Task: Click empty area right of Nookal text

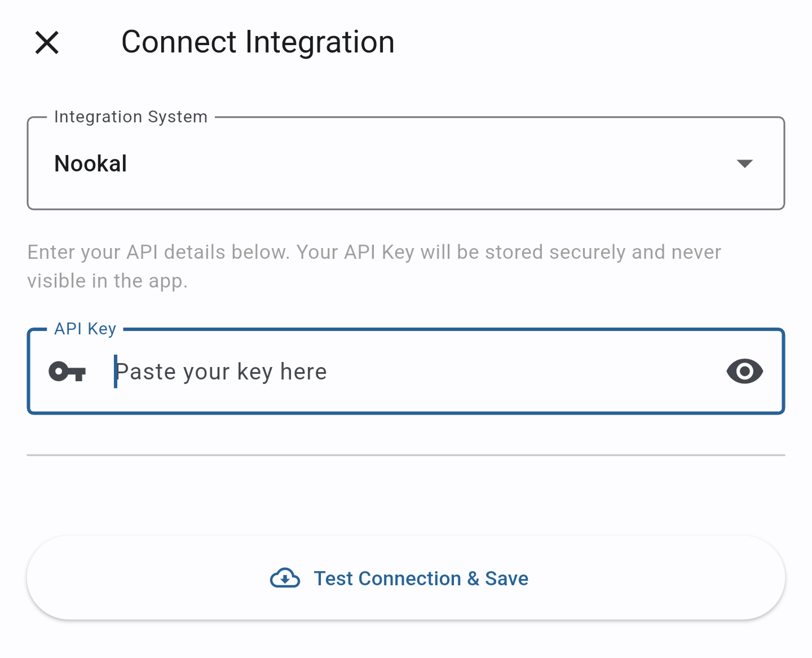Action: click(x=429, y=164)
